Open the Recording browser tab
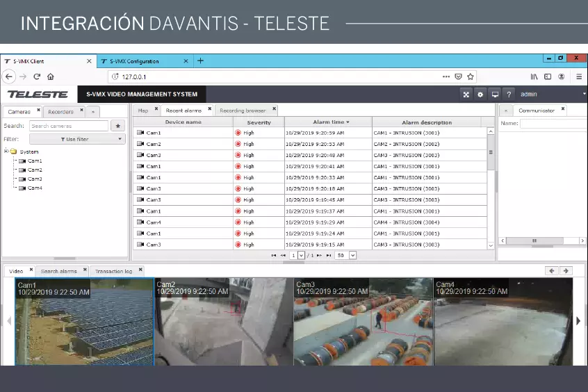 point(243,111)
